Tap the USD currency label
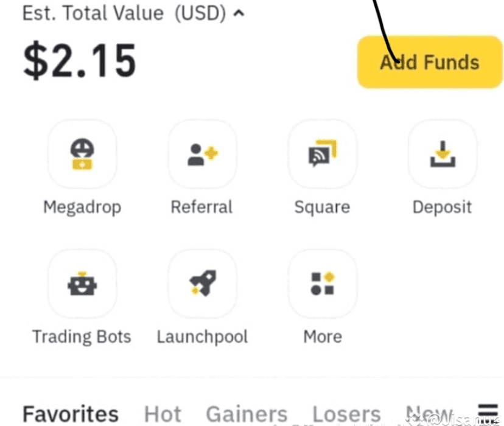Image resolution: width=504 pixels, height=426 pixels. tap(200, 13)
